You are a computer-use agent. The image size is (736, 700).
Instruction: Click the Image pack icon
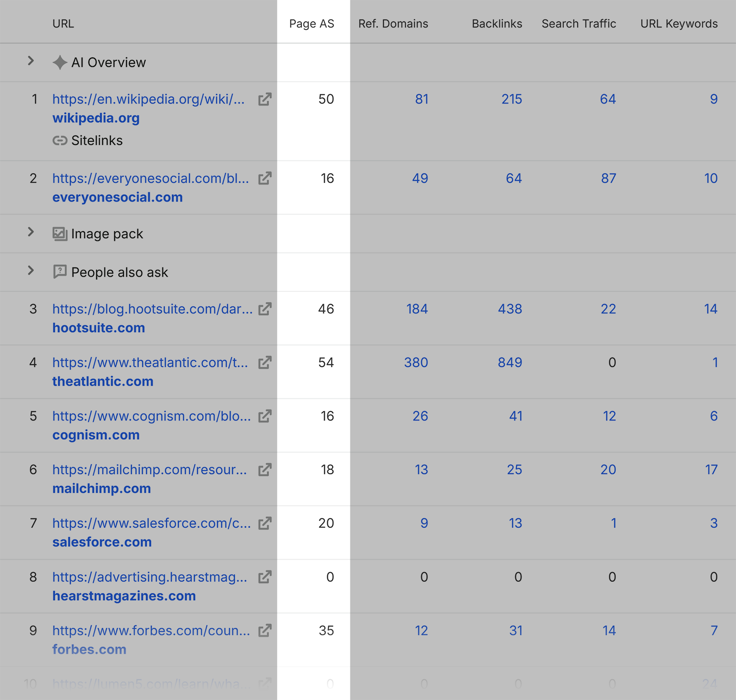[60, 234]
